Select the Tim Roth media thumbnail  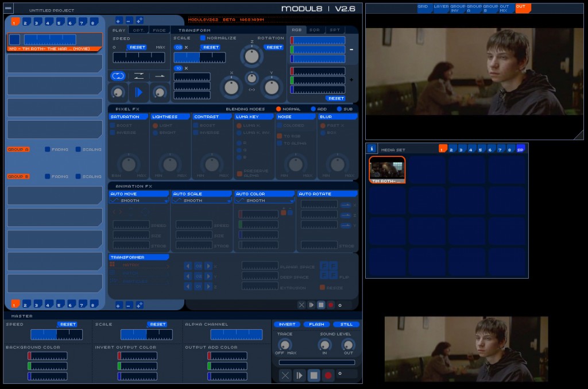(388, 170)
